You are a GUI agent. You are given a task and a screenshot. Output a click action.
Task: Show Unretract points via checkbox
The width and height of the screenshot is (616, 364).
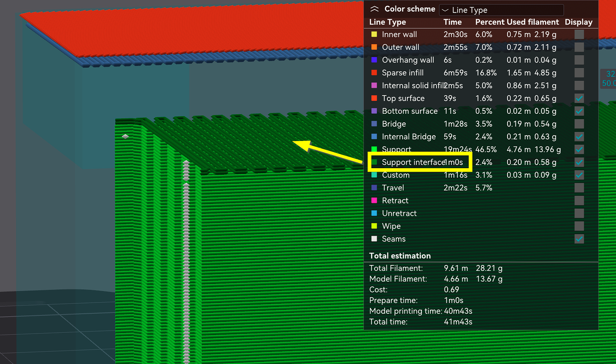[x=579, y=213]
